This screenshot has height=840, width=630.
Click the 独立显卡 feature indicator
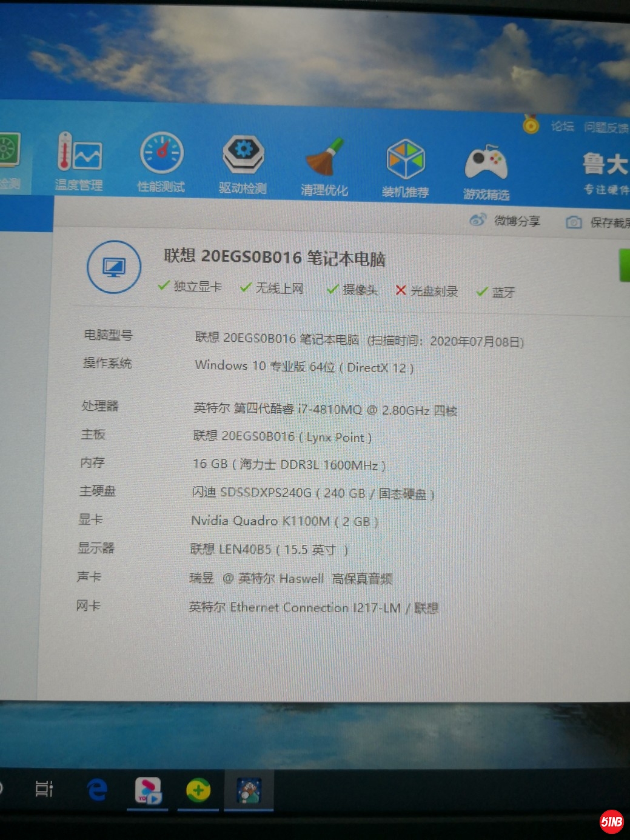point(190,286)
